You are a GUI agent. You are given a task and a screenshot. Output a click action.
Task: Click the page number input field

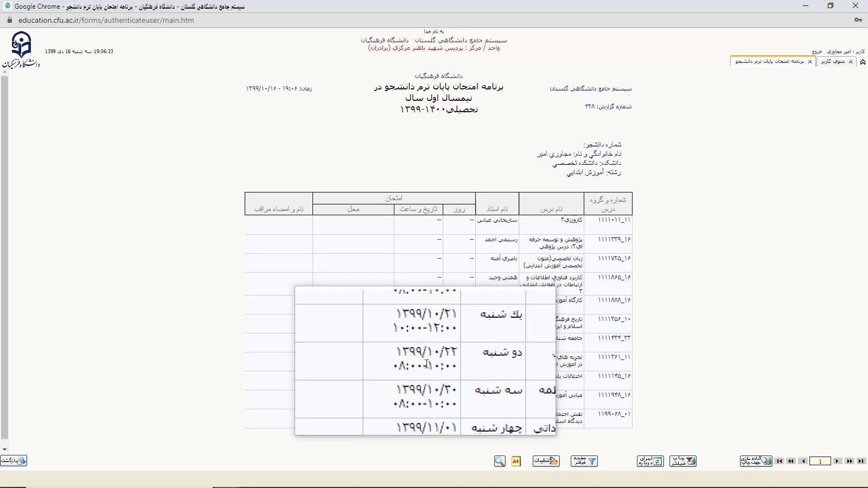pos(820,461)
